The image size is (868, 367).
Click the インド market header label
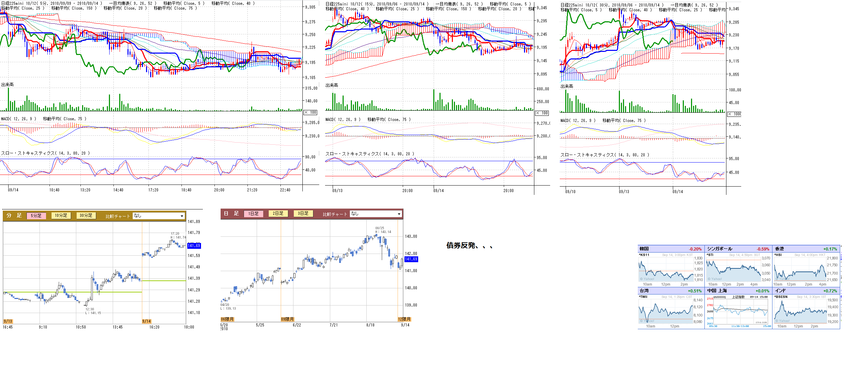tap(781, 291)
